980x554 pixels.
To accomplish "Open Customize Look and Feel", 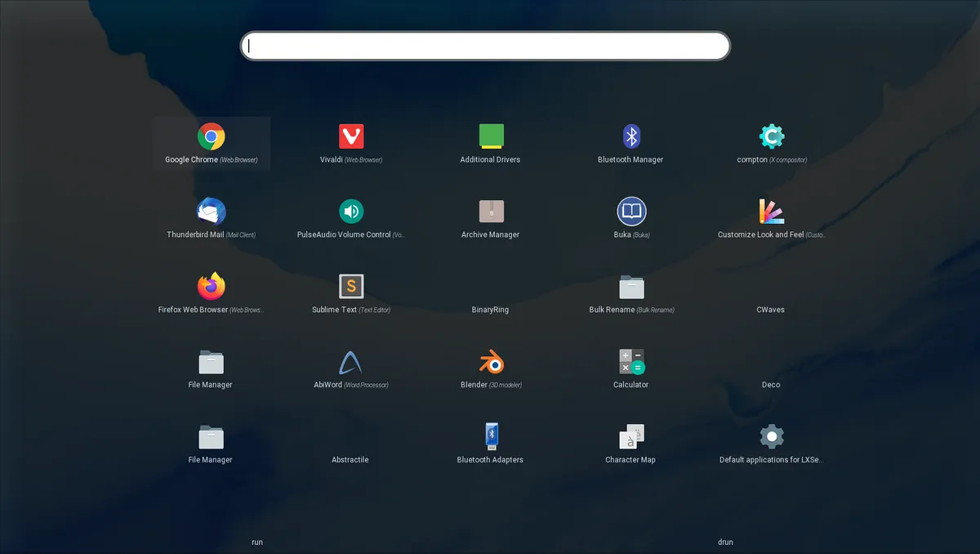I will point(772,219).
